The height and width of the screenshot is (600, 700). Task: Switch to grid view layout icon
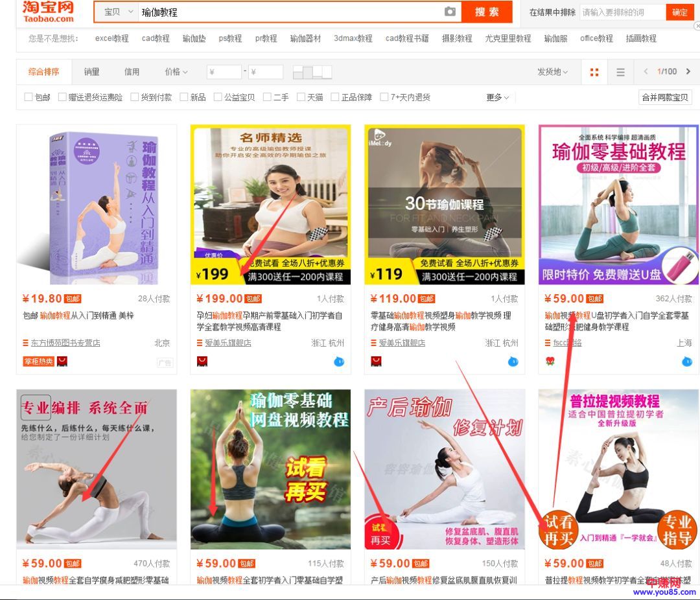594,72
